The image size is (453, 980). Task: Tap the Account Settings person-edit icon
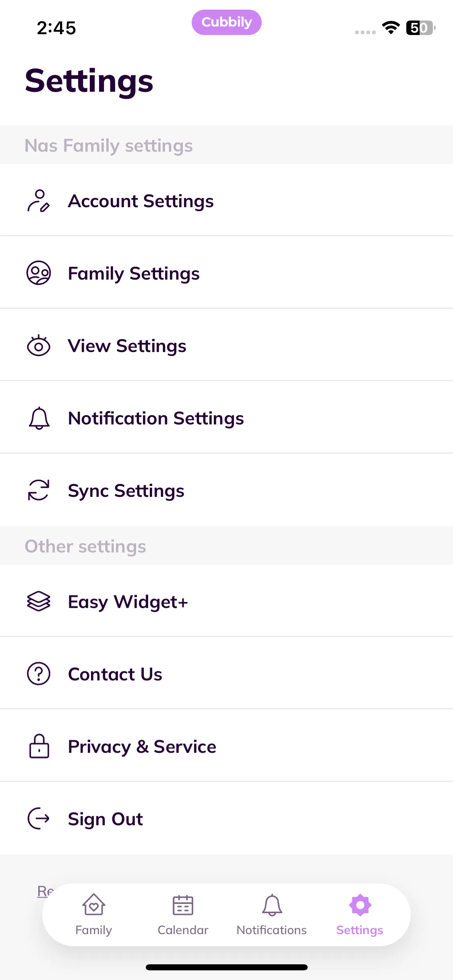[x=39, y=201]
